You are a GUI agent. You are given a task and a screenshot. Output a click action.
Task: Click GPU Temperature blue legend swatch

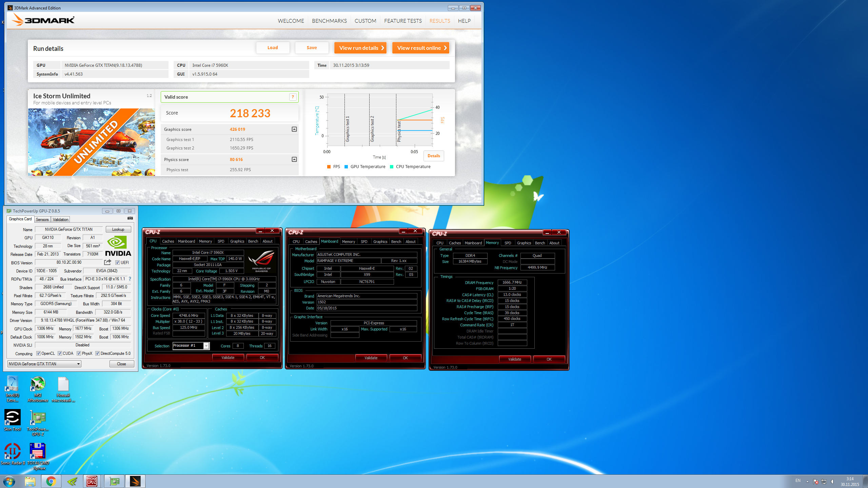(x=346, y=166)
